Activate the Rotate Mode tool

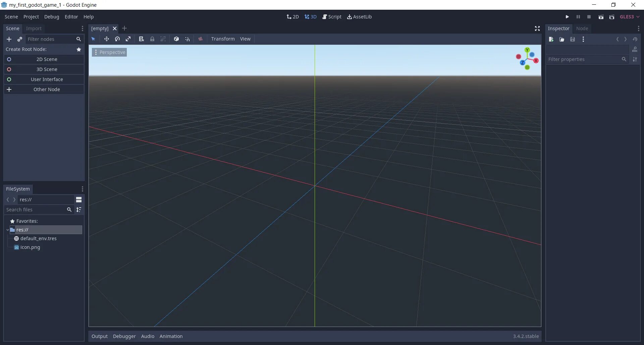[117, 39]
